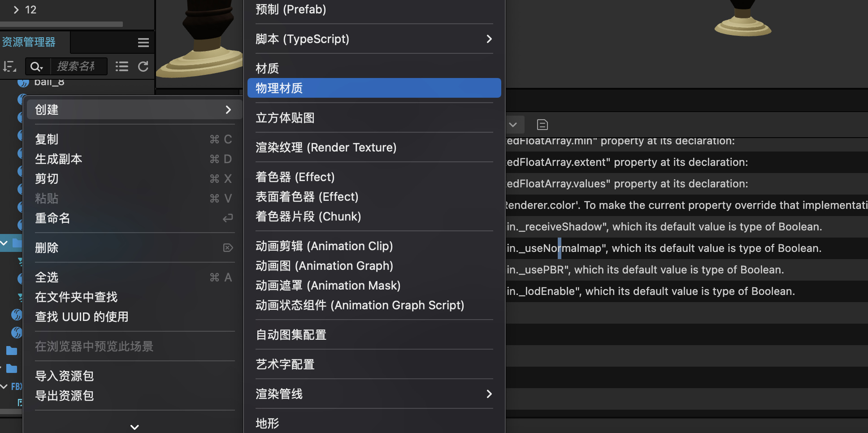Open the console log file icon
This screenshot has height=433, width=868.
542,125
